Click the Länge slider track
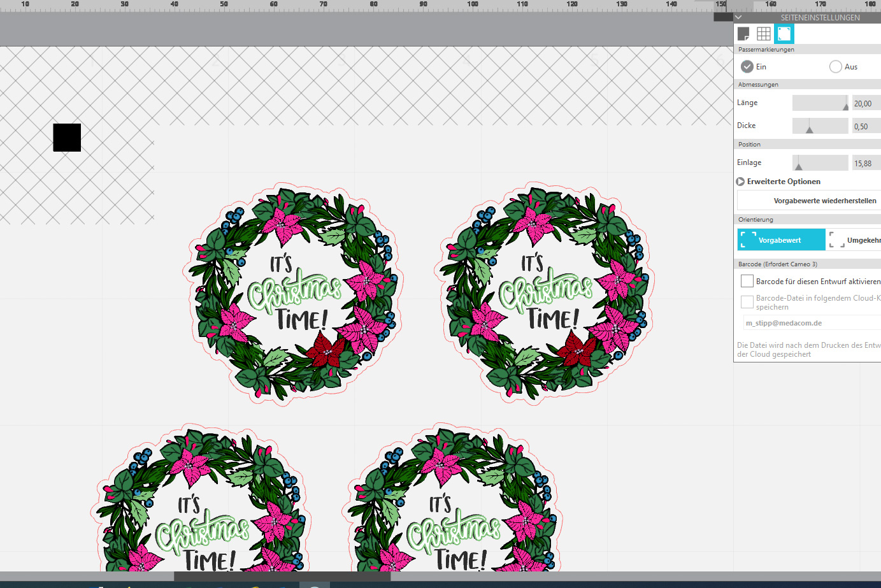881x588 pixels. tap(820, 103)
